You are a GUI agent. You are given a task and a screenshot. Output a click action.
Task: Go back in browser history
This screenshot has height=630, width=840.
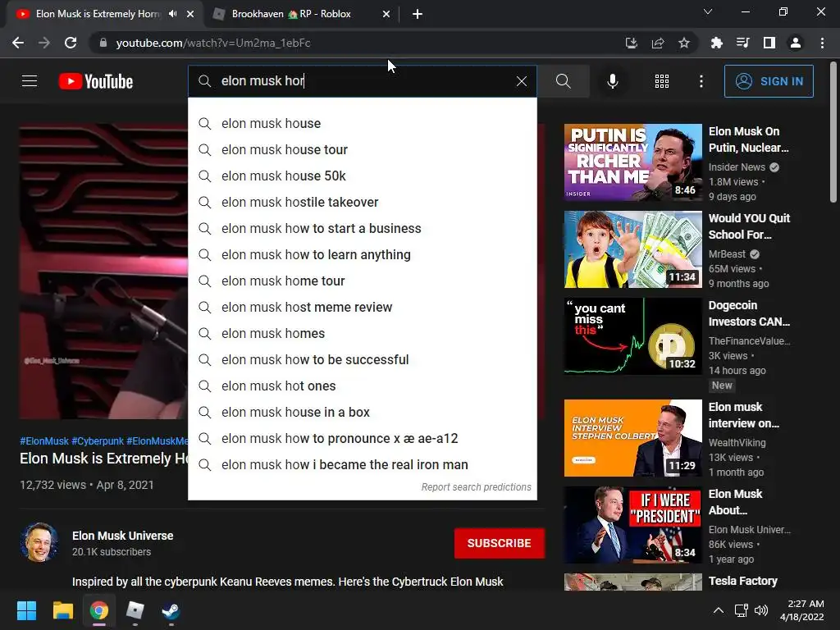click(18, 43)
